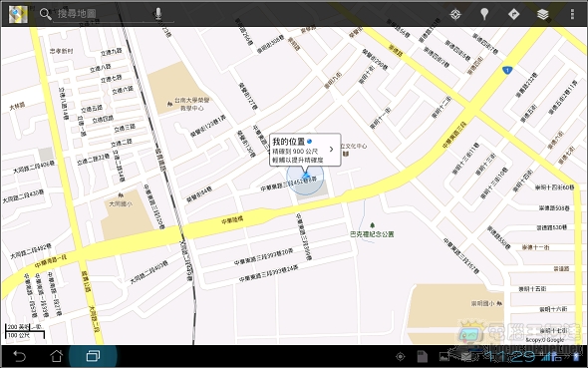Tap the 立德九路 street label
This screenshot has width=588, height=368.
(x=112, y=52)
